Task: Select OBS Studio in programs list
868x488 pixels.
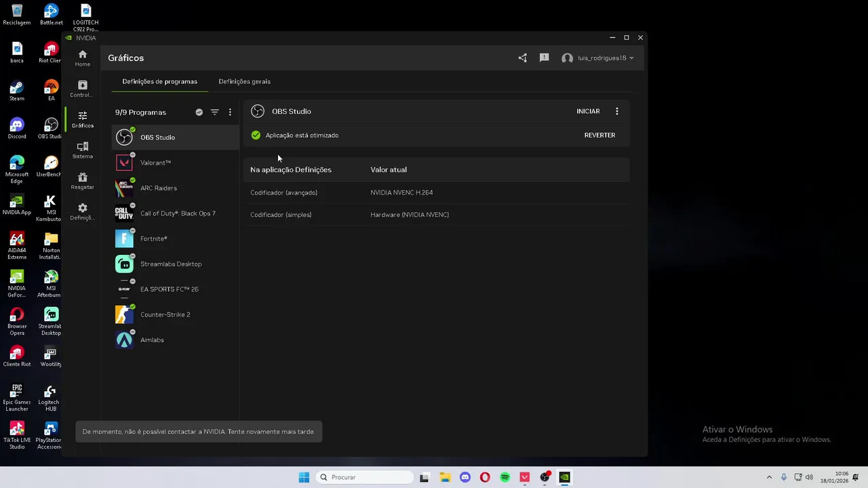Action: pyautogui.click(x=176, y=138)
